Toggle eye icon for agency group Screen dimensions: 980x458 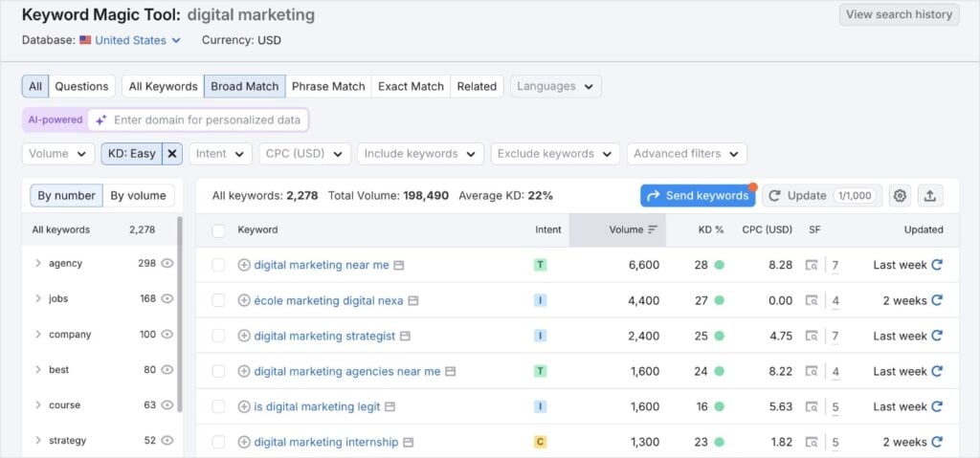167,264
